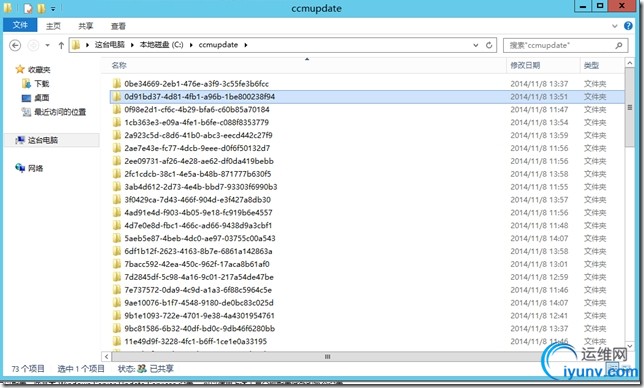
Task: Select 这台电脑 in navigation pane
Action: tap(43, 140)
